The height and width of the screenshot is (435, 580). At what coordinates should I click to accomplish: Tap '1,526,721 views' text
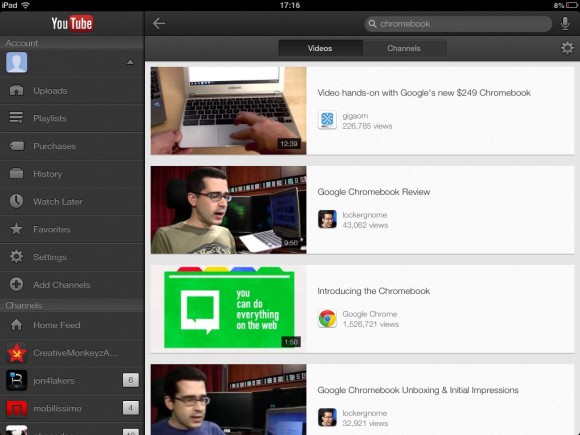371,324
